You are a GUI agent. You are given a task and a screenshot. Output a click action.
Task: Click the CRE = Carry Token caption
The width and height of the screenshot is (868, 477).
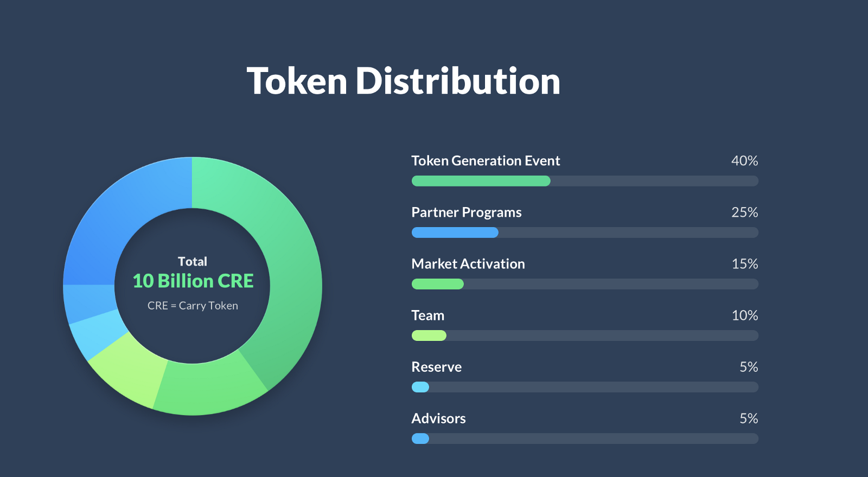tap(193, 306)
